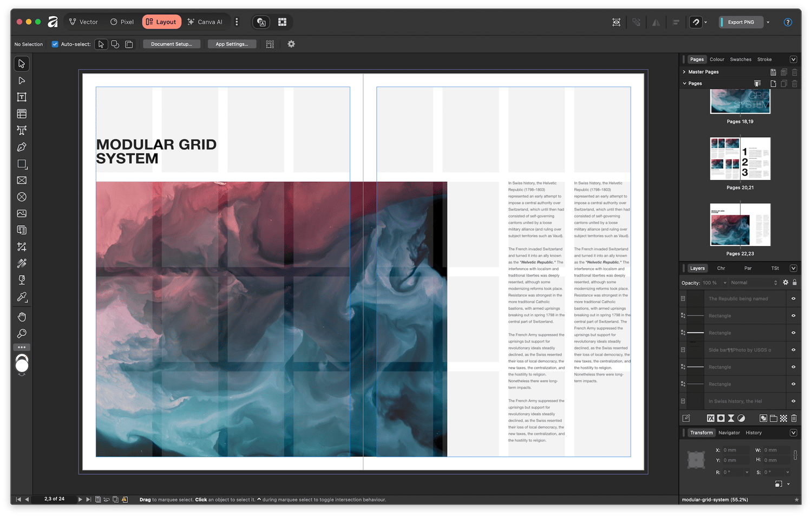Viewport: 812px width, 517px height.
Task: Hide 'The Republic being named' layer
Action: click(x=794, y=298)
